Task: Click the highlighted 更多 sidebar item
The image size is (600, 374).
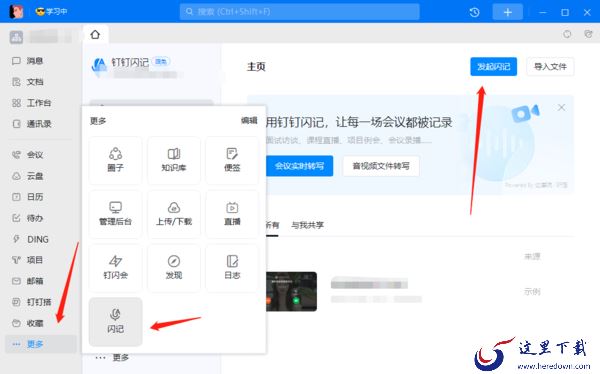Action: [x=41, y=344]
